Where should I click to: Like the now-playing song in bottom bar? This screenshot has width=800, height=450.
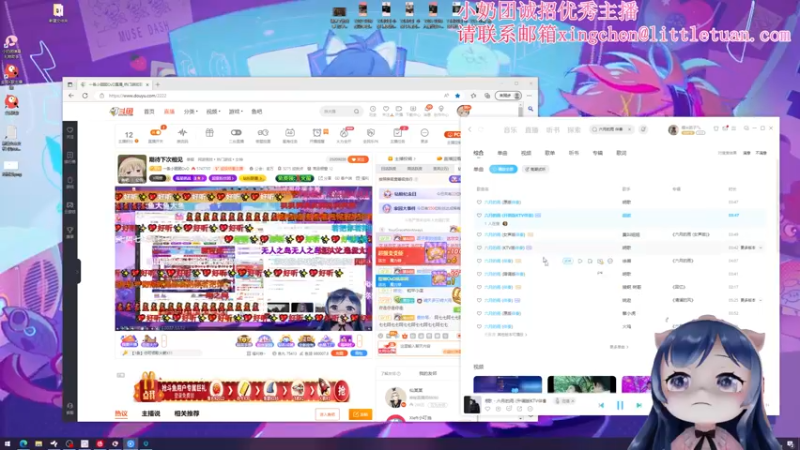pos(488,409)
